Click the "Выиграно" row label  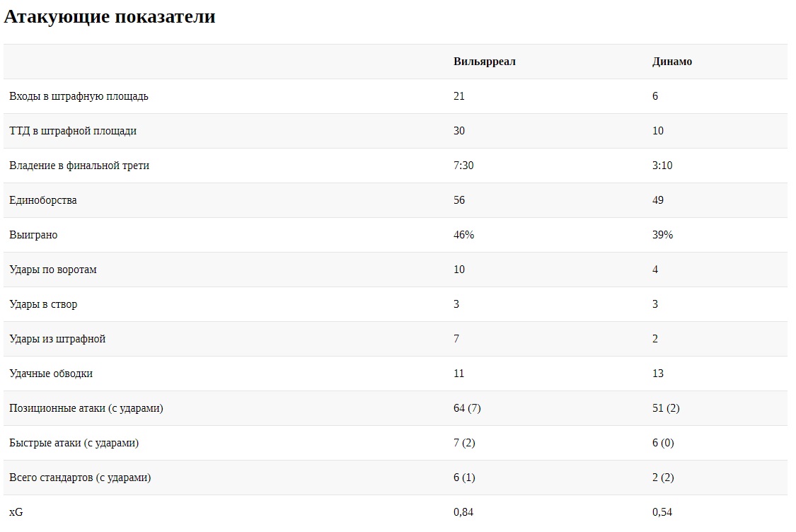33,235
